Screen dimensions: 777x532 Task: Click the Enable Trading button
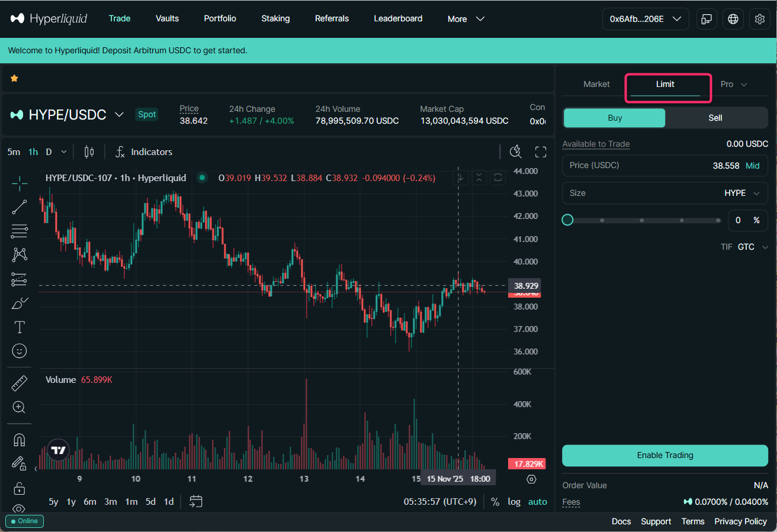[x=664, y=455]
